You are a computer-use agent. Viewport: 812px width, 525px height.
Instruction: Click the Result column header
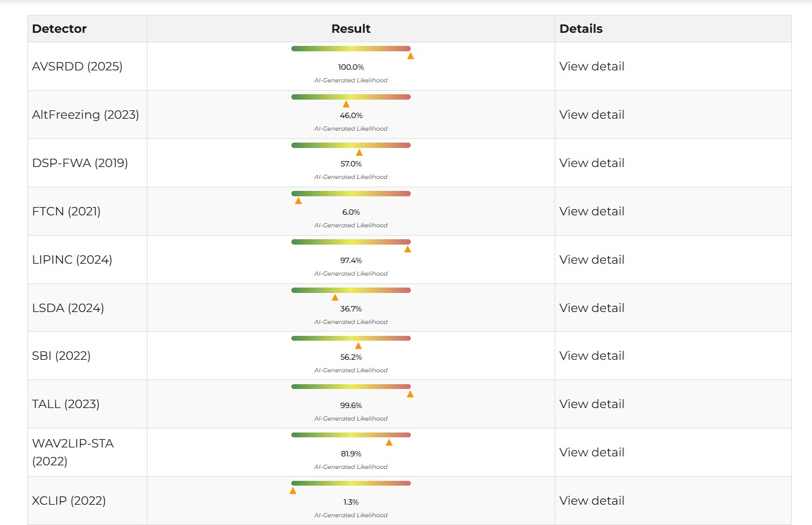351,29
